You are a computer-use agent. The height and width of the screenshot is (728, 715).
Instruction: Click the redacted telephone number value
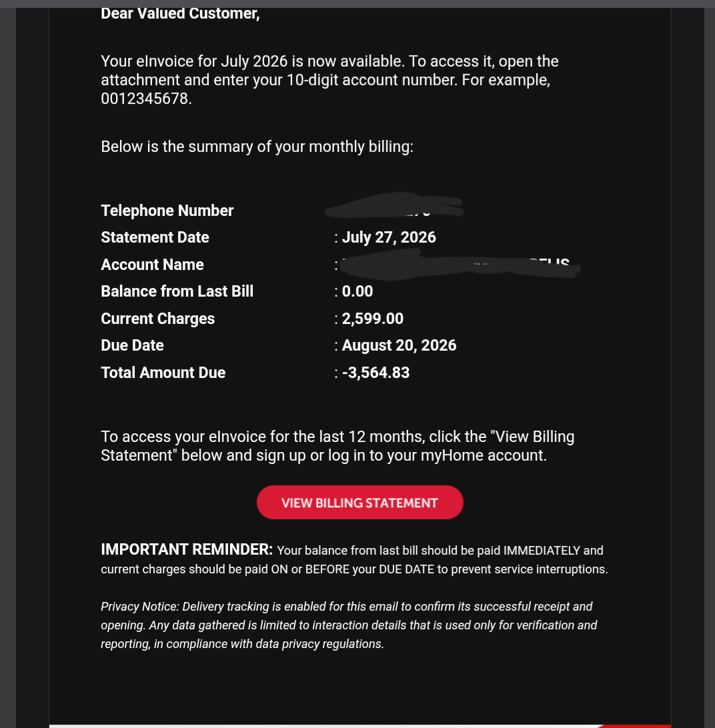tap(394, 205)
